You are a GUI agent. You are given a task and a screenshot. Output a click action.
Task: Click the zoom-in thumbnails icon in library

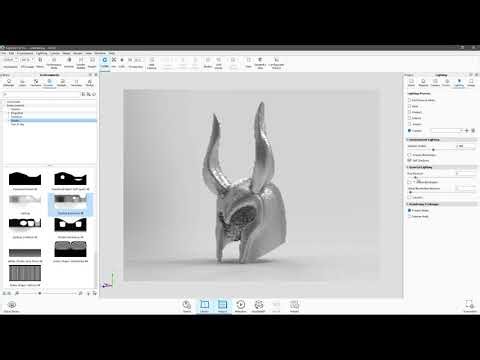(x=80, y=293)
